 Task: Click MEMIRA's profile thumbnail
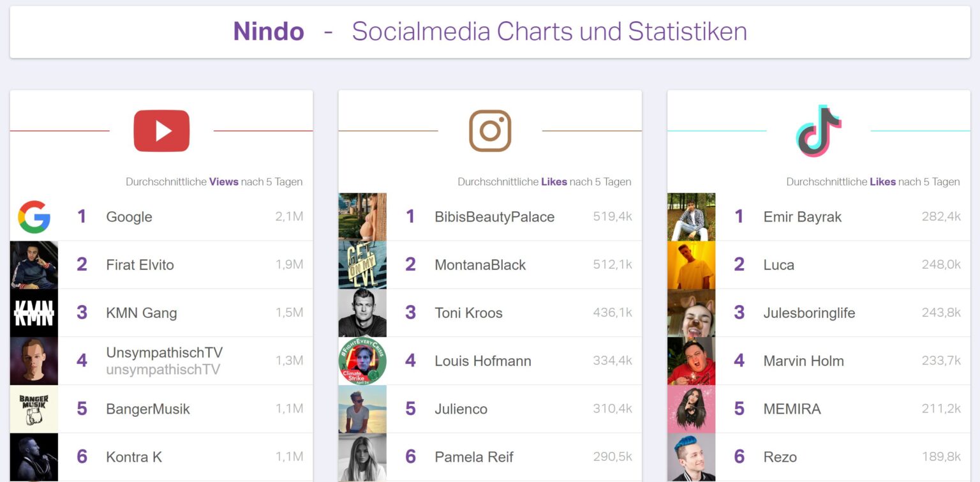click(691, 409)
